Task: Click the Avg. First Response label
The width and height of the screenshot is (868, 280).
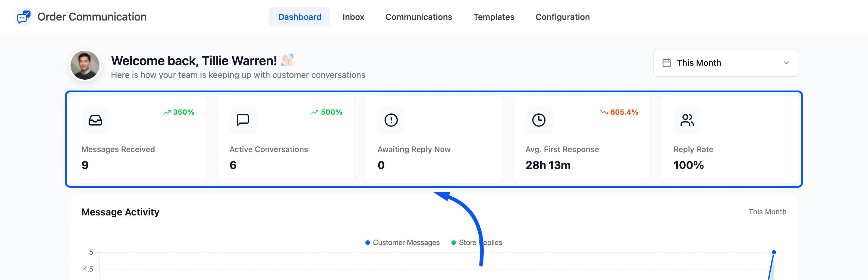Action: (x=562, y=149)
